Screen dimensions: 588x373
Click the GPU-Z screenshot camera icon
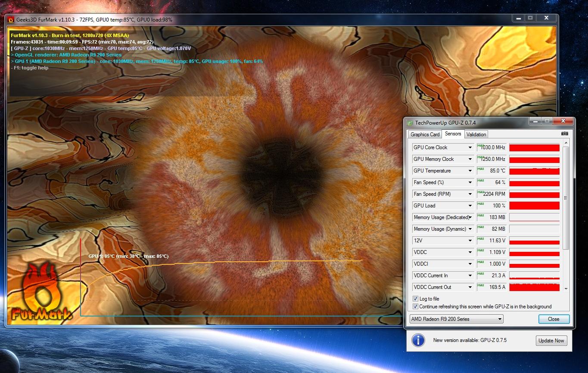[565, 134]
